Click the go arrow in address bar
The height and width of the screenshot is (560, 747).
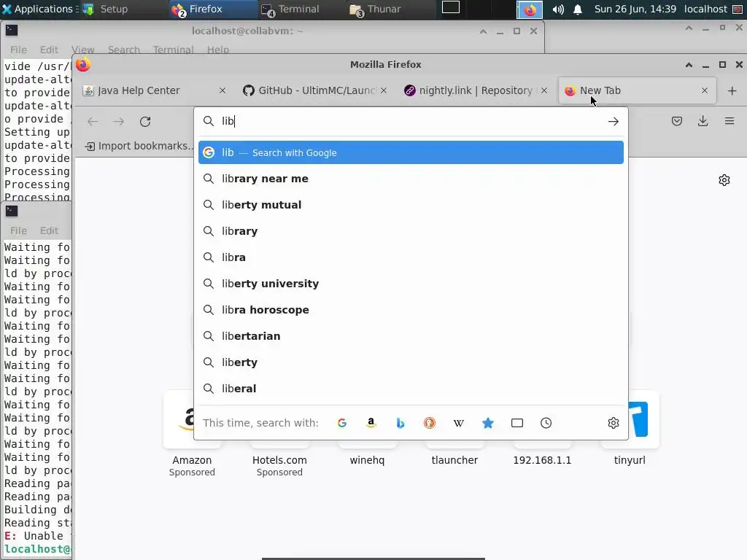(x=613, y=122)
